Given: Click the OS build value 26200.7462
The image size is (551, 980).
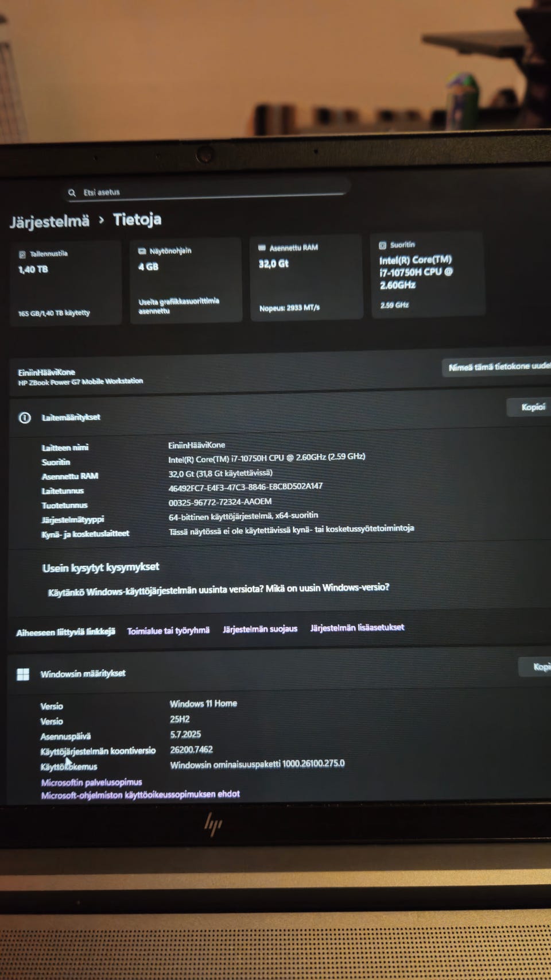Looking at the screenshot, I should click(x=191, y=750).
